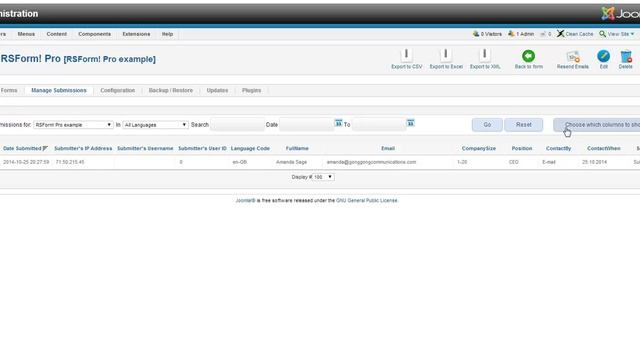Select the 2014-10-25 date submitted cell
This screenshot has height=360, width=640.
[26, 162]
